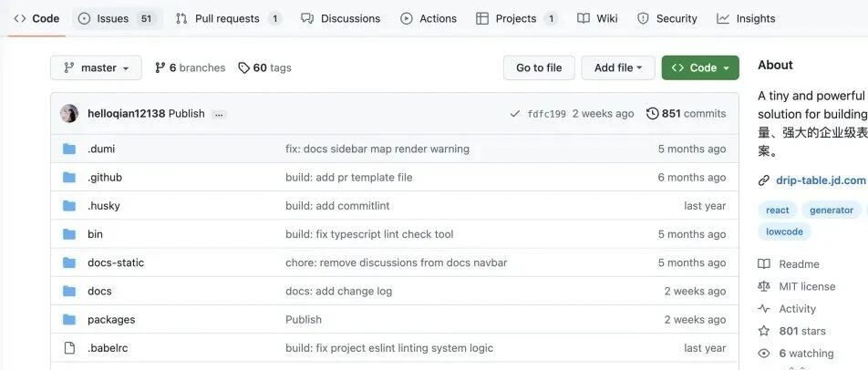Viewport: 868px width, 370px height.
Task: Open the 6 branches link
Action: pyautogui.click(x=190, y=67)
